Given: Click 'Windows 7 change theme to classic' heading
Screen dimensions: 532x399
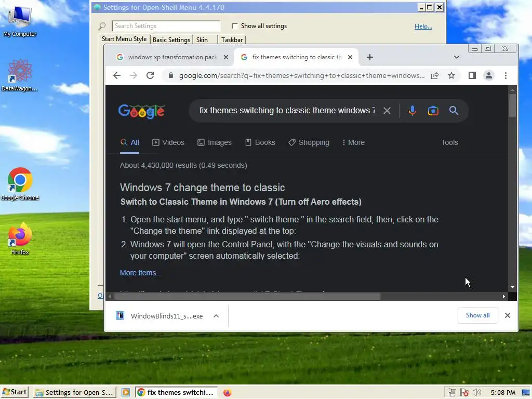Looking at the screenshot, I should (x=202, y=188).
